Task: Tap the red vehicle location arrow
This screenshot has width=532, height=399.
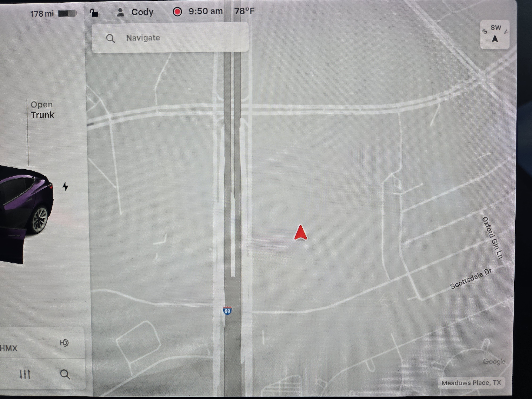Action: point(300,233)
